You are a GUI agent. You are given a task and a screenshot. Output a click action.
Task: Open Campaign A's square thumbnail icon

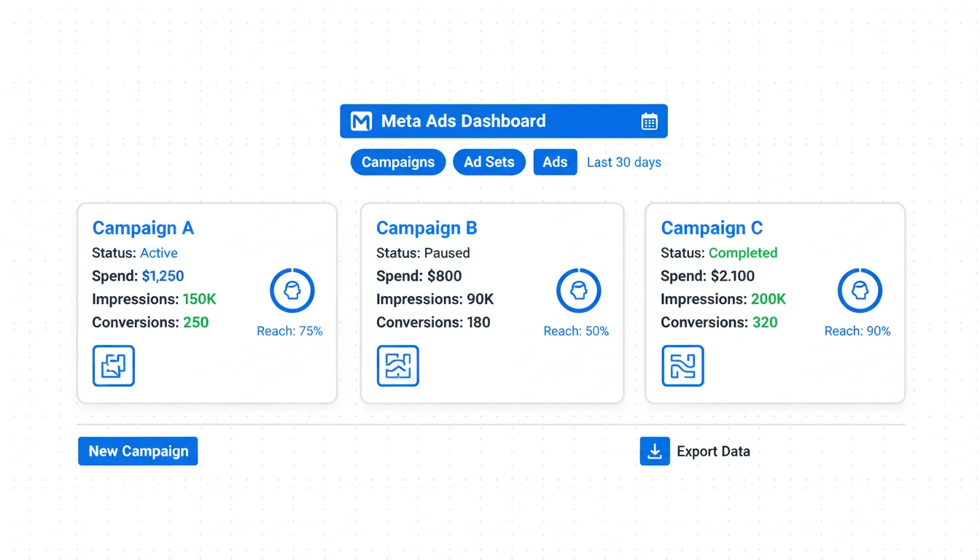(x=114, y=365)
